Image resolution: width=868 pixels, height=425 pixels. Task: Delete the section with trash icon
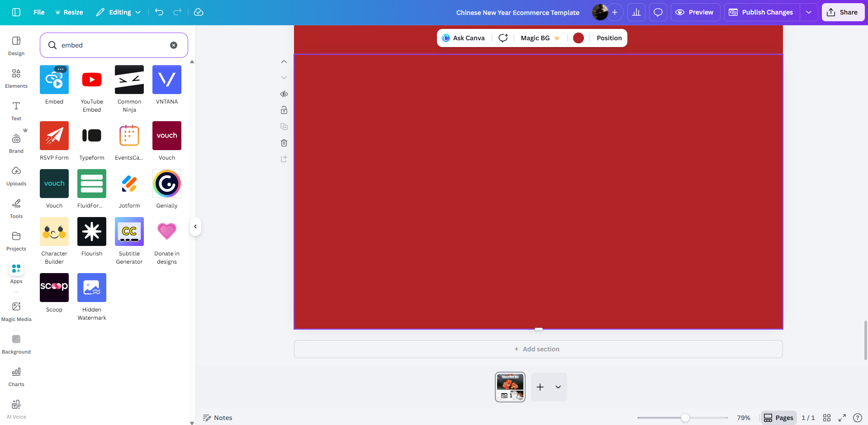click(x=284, y=143)
